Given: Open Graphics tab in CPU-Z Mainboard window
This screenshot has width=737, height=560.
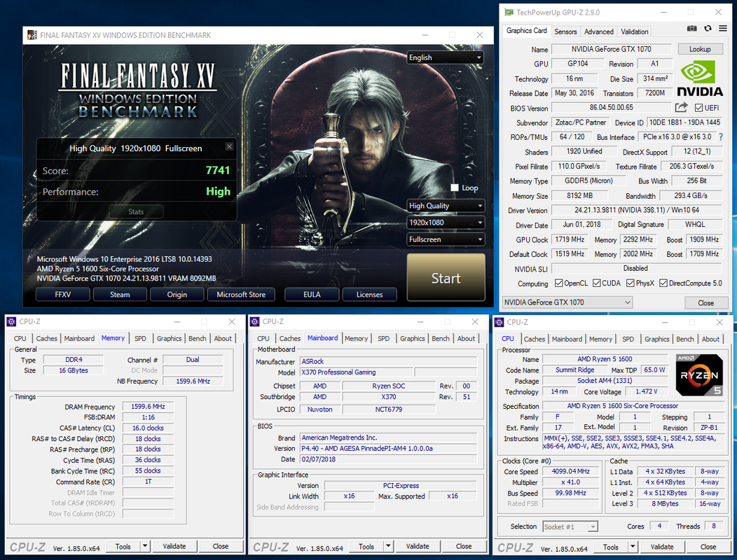Looking at the screenshot, I should point(413,338).
